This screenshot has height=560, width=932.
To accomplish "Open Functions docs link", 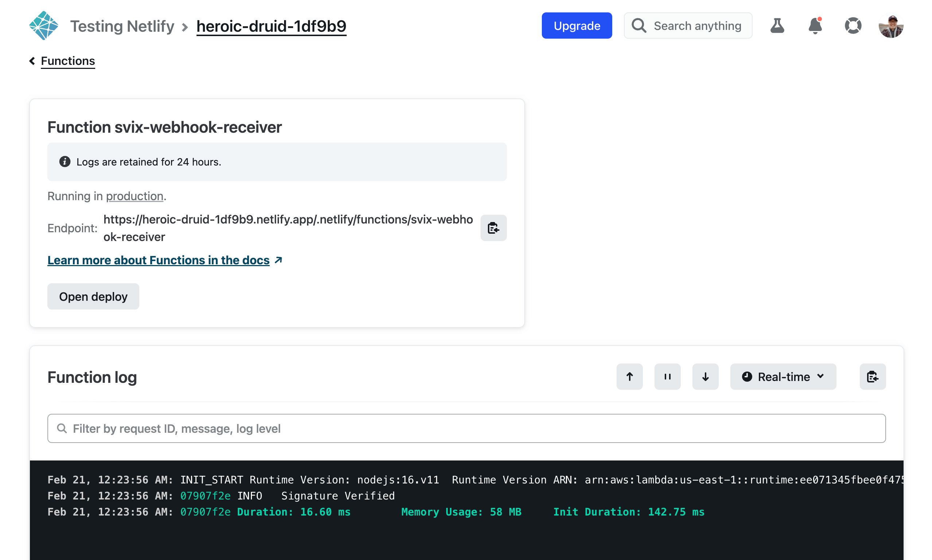I will coord(159,260).
